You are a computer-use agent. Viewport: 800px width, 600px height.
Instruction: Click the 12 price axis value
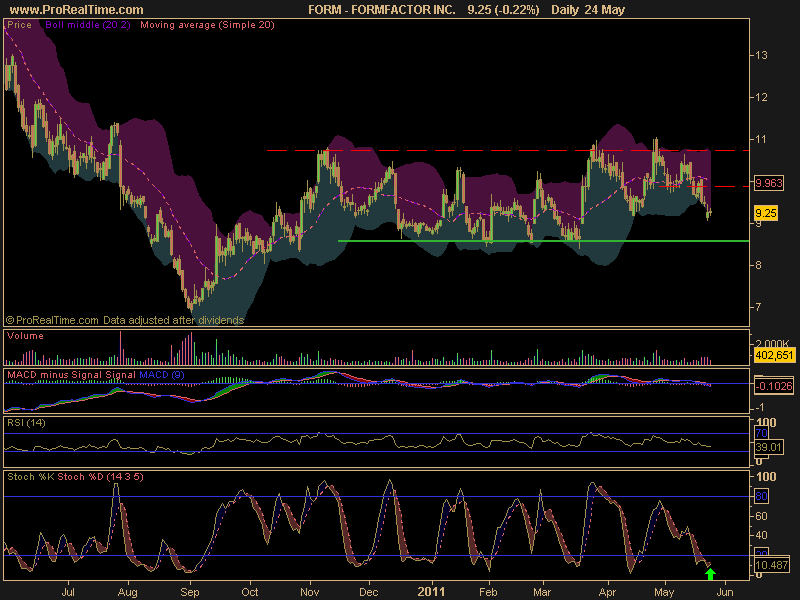tap(761, 97)
